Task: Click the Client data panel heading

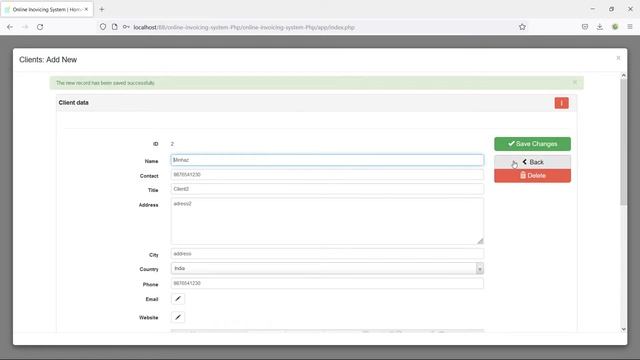Action: click(73, 102)
